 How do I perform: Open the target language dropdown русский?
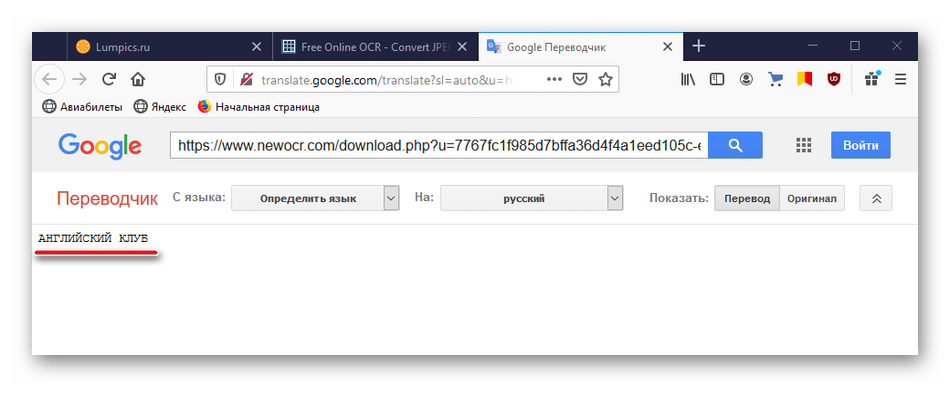(x=531, y=198)
